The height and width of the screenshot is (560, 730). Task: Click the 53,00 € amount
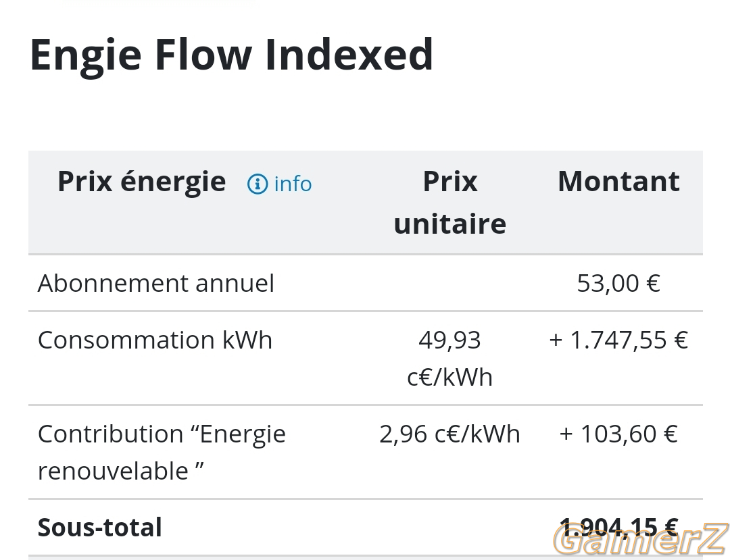tap(618, 283)
